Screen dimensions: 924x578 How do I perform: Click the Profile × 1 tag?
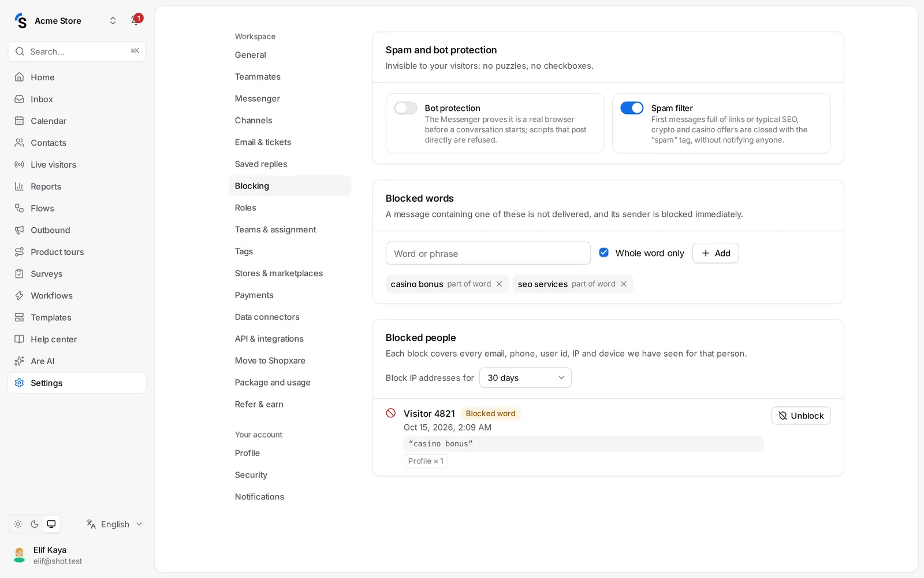point(426,461)
